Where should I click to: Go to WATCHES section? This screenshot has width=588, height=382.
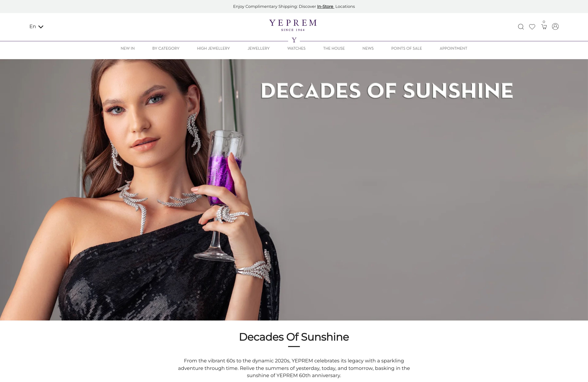click(x=296, y=48)
